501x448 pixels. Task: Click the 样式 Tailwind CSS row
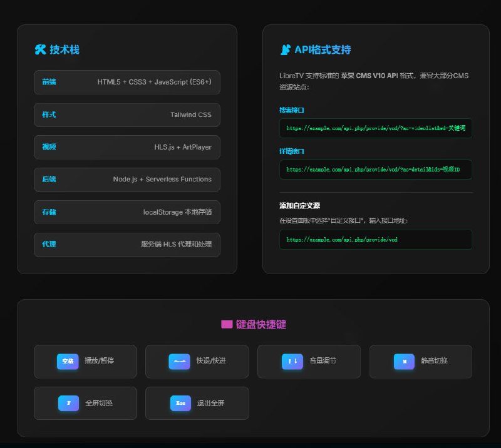click(x=127, y=115)
